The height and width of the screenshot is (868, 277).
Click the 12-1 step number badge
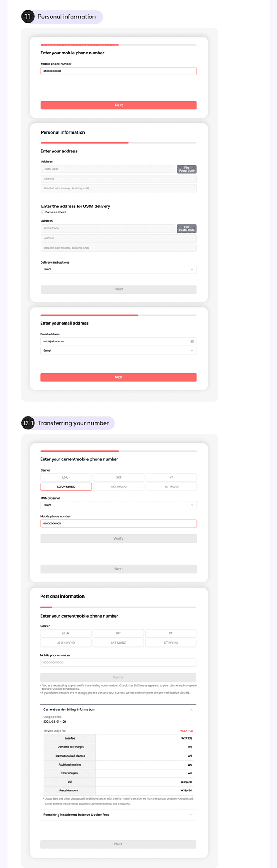coord(28,423)
